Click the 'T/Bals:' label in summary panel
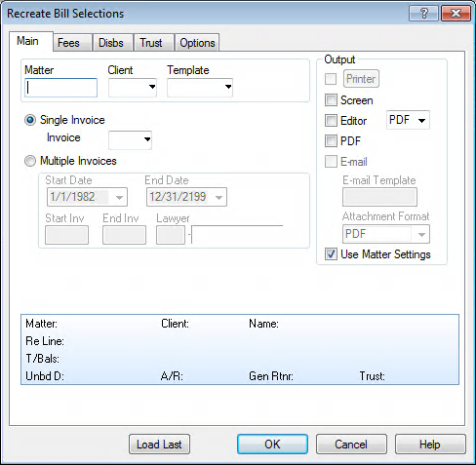Image resolution: width=476 pixels, height=465 pixels. point(43,359)
